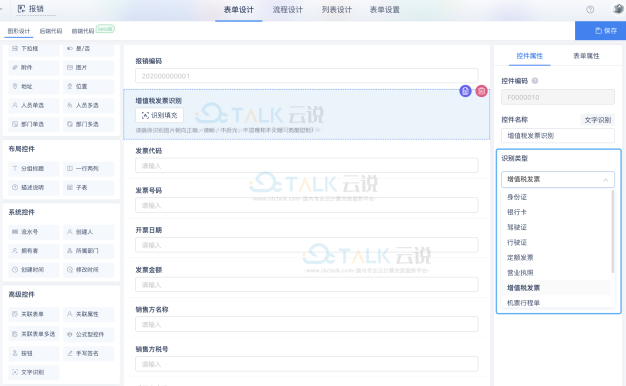626x386 pixels.
Task: Add the 文字识别 OCR control
Action: tap(34, 372)
